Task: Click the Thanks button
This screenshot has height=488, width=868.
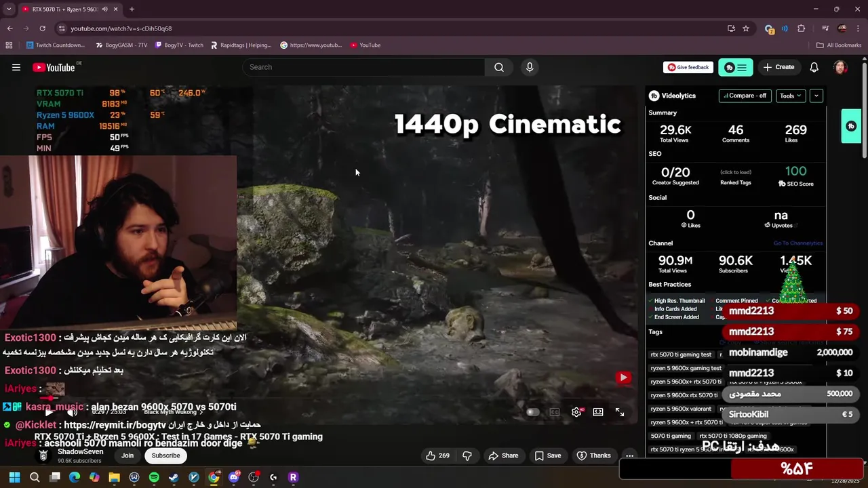Action: (593, 455)
